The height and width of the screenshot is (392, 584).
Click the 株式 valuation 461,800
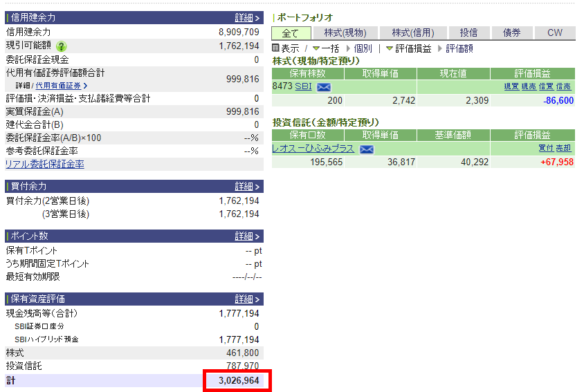click(x=242, y=353)
